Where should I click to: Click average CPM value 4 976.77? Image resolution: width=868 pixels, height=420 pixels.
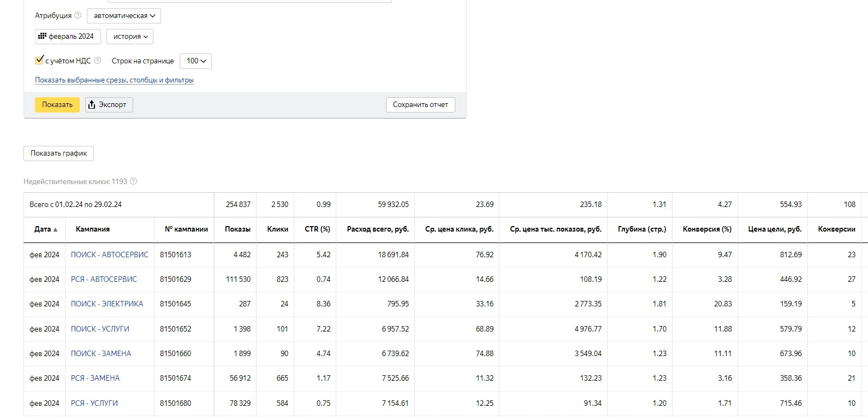click(x=588, y=329)
